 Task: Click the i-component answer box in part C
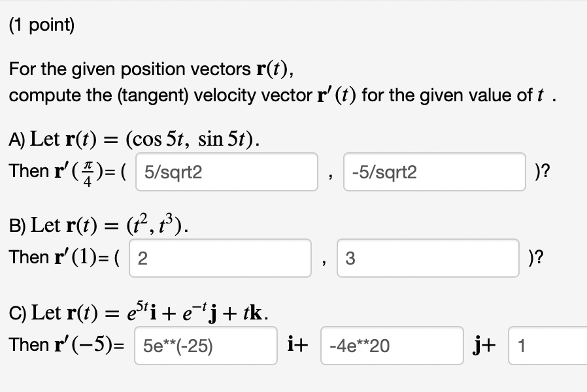[x=205, y=346]
